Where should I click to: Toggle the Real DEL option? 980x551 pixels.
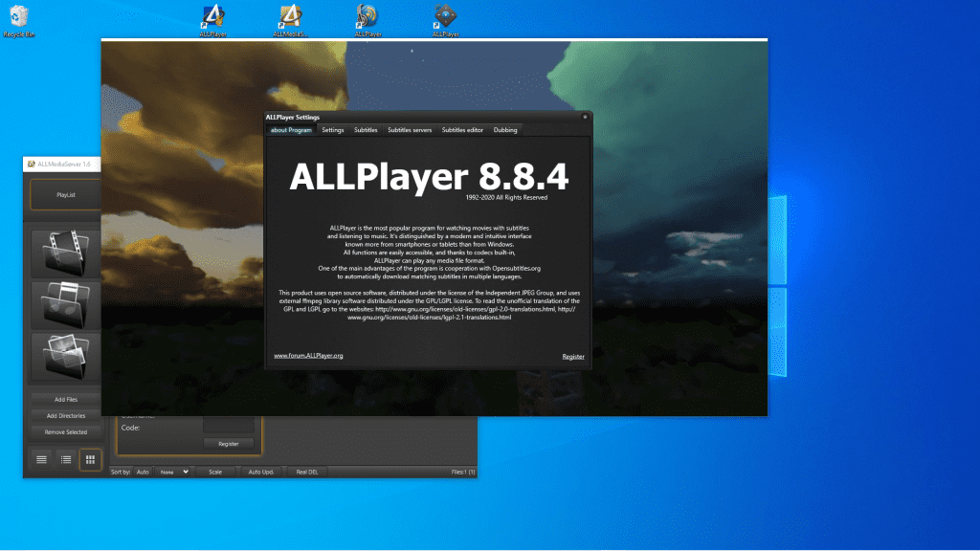point(307,472)
